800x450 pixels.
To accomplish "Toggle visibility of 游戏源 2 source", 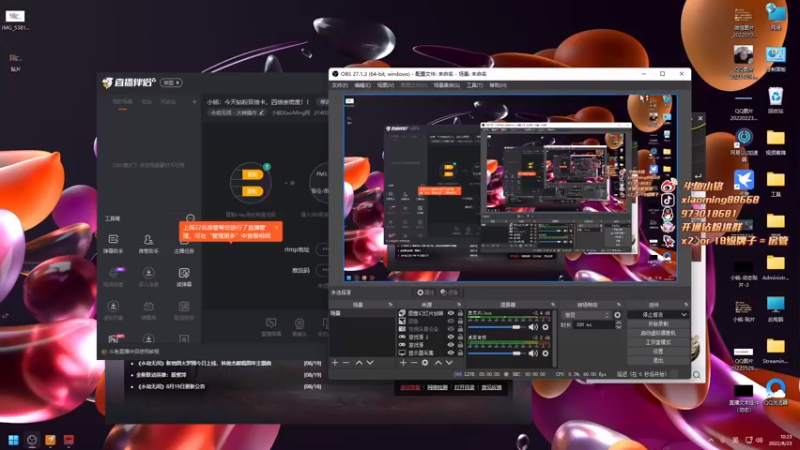I will point(451,337).
